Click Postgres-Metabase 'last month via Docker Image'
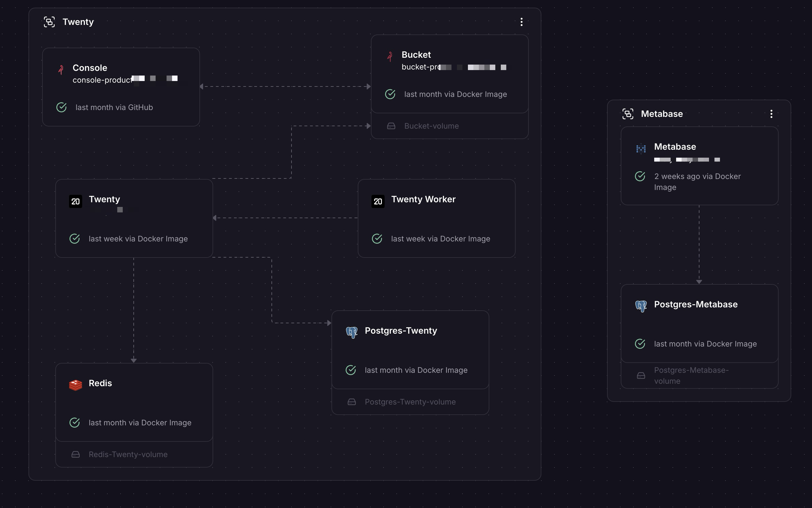812x508 pixels. pos(705,344)
